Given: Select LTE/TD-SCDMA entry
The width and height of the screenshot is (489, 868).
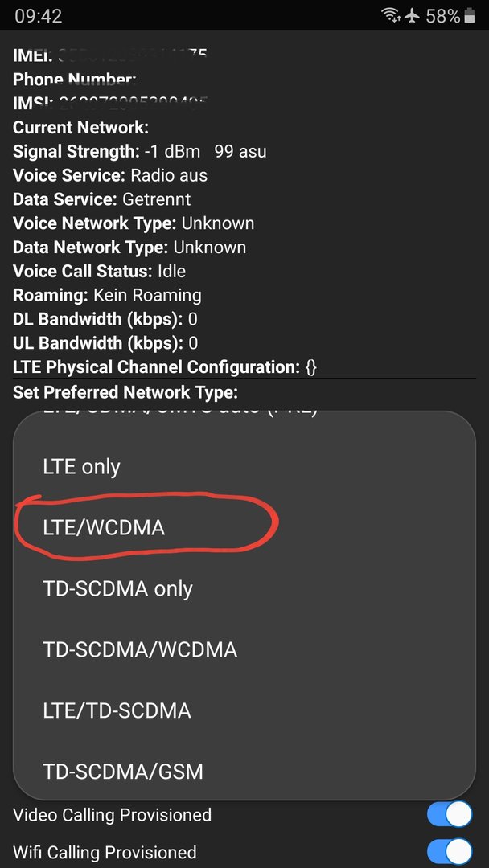Looking at the screenshot, I should click(x=244, y=710).
